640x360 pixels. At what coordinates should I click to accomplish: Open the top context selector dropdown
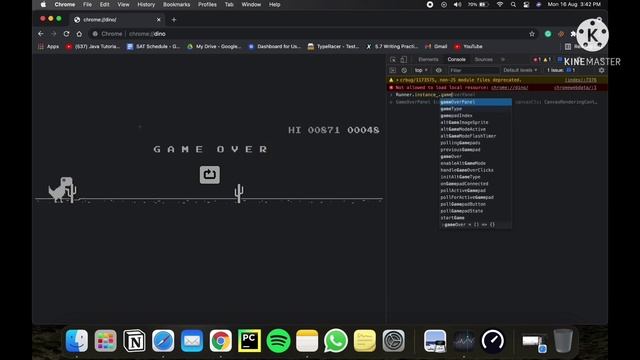coord(421,70)
